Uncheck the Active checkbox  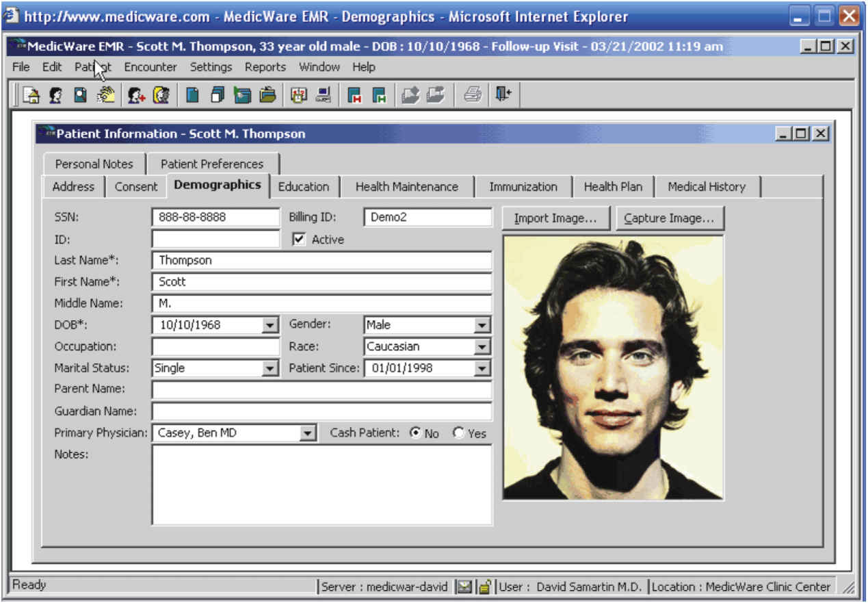click(299, 240)
